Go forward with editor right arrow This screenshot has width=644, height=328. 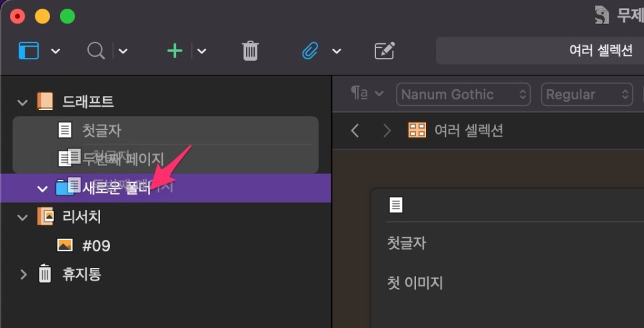point(387,131)
